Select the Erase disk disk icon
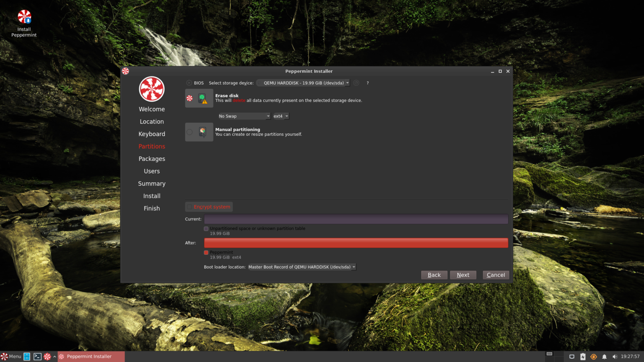The image size is (644, 362). click(x=203, y=98)
